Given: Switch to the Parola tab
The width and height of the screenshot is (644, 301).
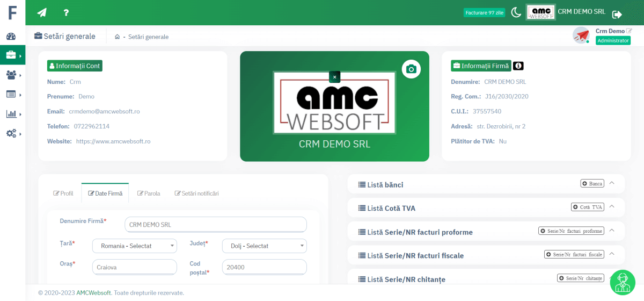Looking at the screenshot, I should coord(149,193).
